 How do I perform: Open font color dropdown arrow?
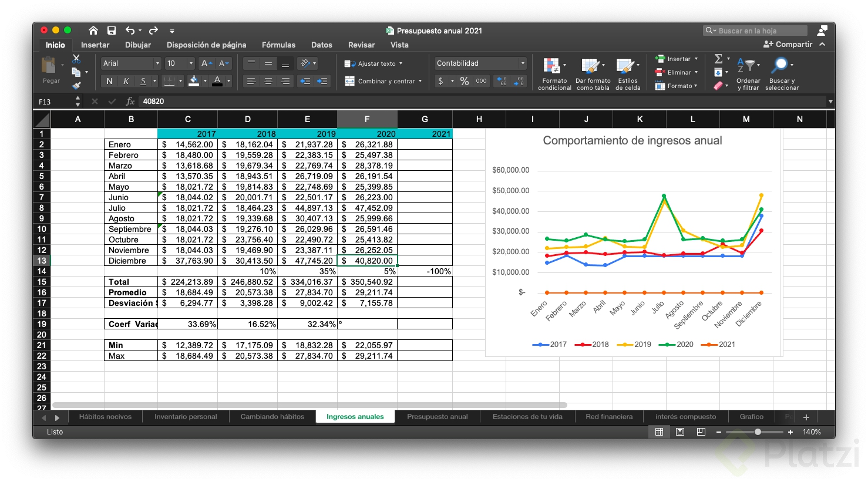228,81
